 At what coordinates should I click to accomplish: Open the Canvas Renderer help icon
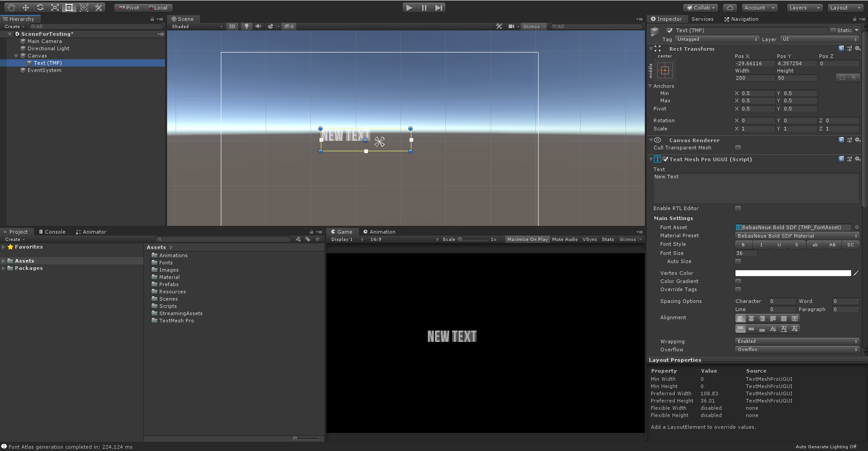[841, 140]
